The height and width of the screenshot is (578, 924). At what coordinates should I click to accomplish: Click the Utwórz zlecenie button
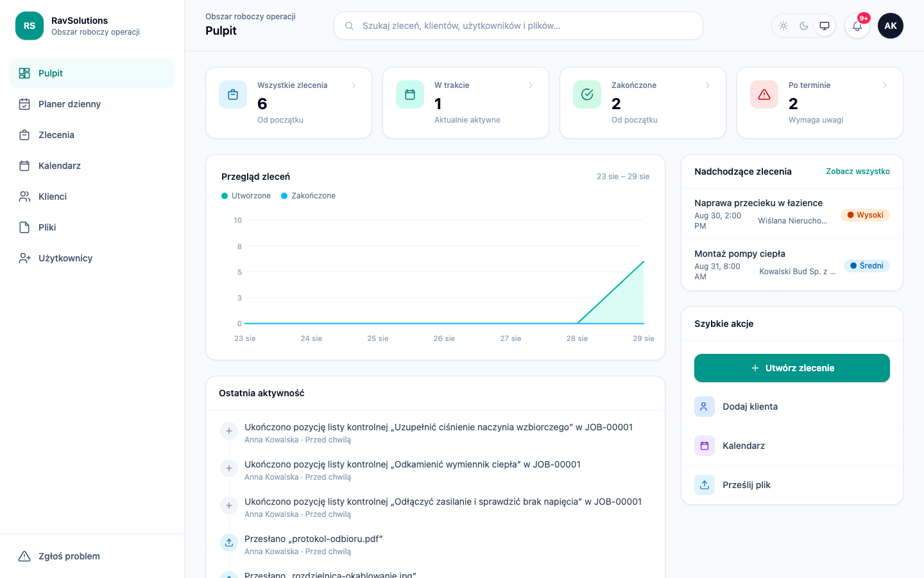pos(792,368)
